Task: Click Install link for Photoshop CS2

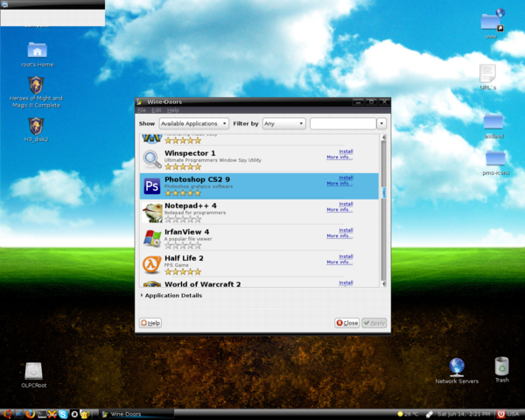Action: (x=346, y=178)
